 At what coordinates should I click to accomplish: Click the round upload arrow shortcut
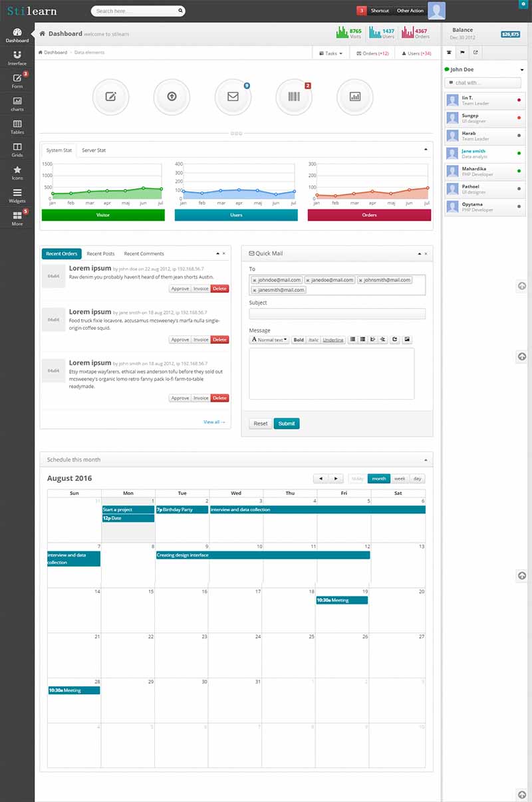[x=172, y=96]
